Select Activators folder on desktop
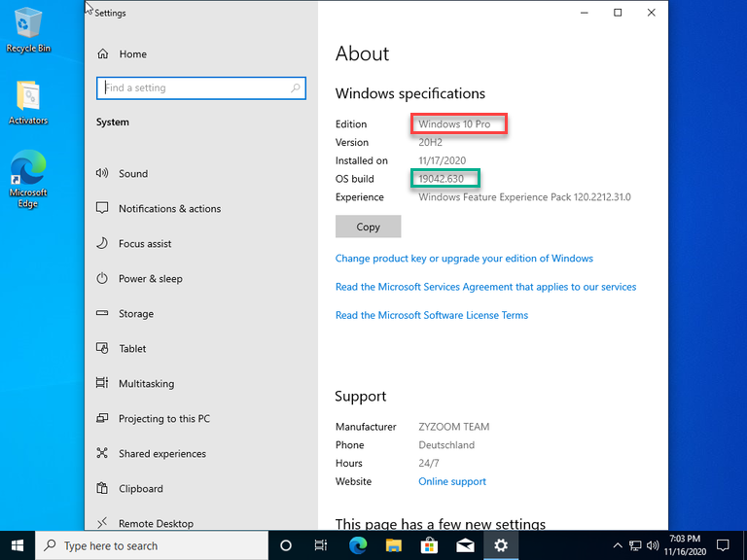The height and width of the screenshot is (560, 747). pyautogui.click(x=28, y=102)
